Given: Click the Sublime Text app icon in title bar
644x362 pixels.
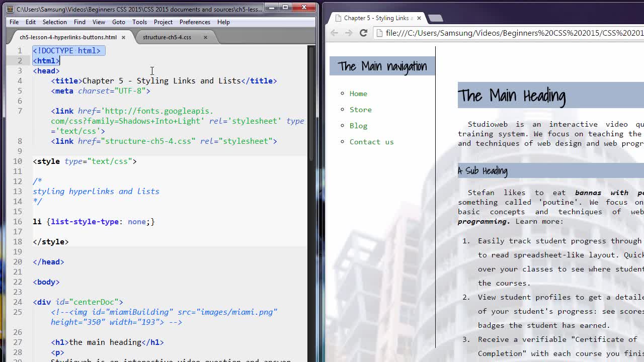Looking at the screenshot, I should [10, 9].
